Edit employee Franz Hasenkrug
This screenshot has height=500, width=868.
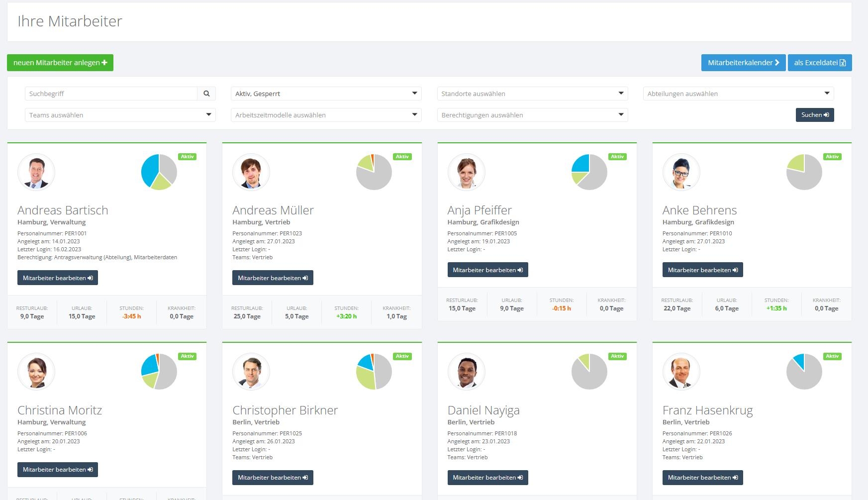702,478
